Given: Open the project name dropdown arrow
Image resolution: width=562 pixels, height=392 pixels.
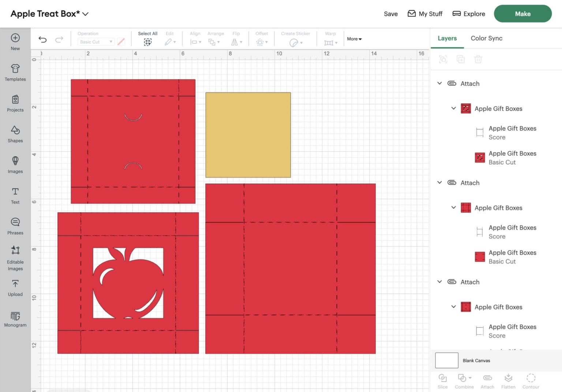Looking at the screenshot, I should click(x=86, y=14).
